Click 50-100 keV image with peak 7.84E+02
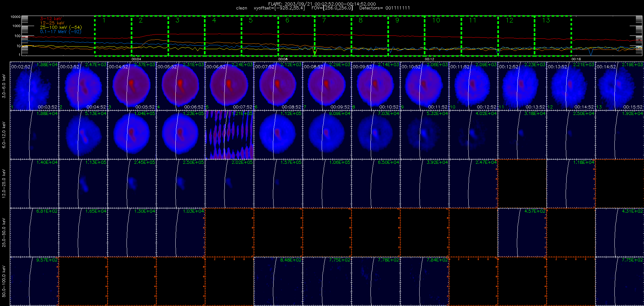The image size is (644, 306). 425,281
